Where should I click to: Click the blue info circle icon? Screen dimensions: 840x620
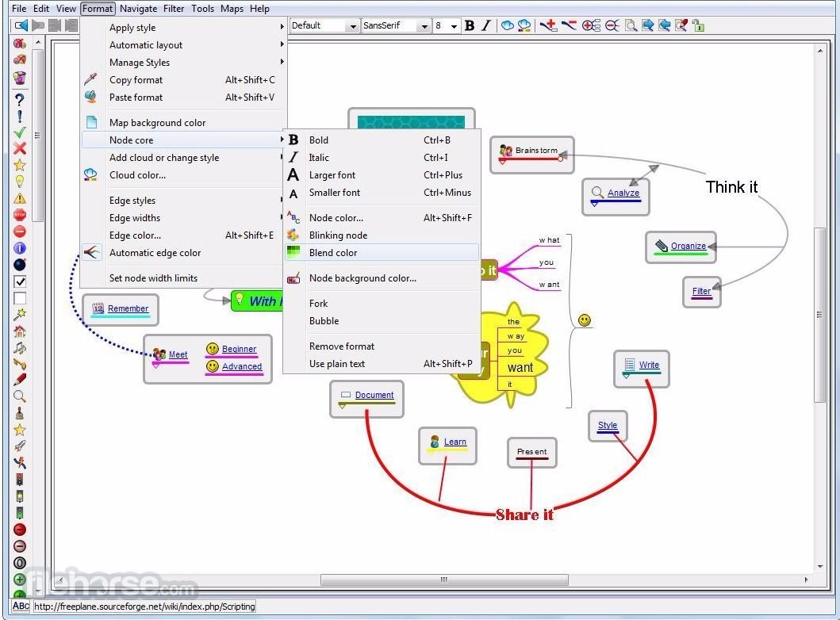point(19,248)
